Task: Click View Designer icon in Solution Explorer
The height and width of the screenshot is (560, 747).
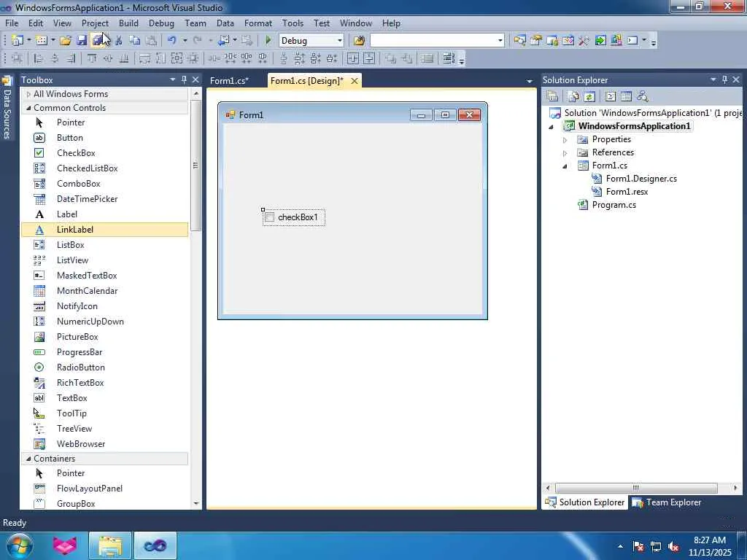Action: tap(626, 97)
